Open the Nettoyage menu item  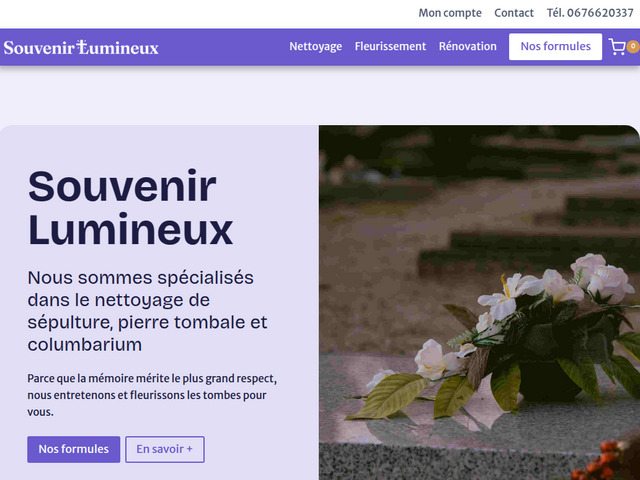point(316,47)
